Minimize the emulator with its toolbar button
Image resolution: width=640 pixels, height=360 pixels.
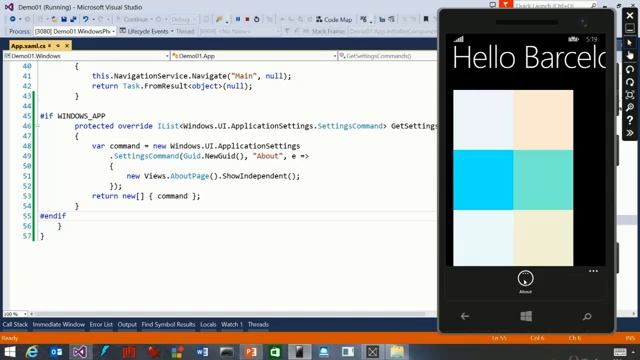pos(630,29)
